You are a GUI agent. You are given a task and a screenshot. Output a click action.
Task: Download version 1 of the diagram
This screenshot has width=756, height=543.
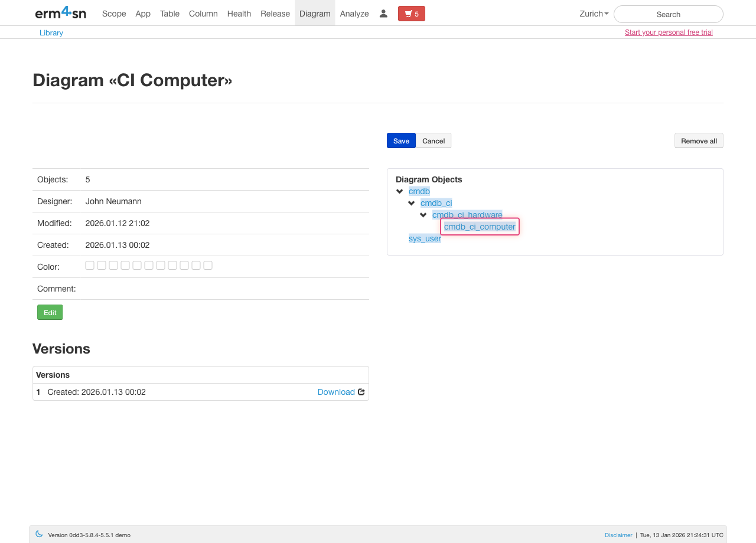pos(336,392)
